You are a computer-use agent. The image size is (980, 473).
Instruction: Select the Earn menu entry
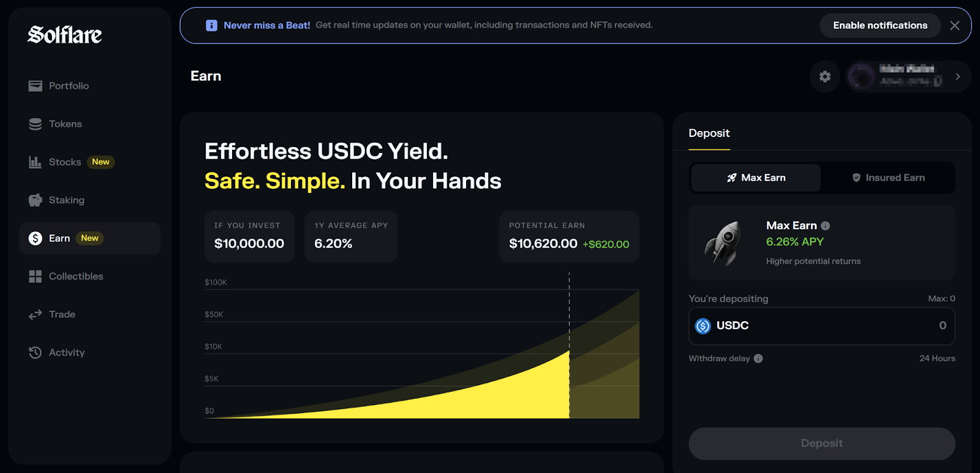(x=59, y=238)
